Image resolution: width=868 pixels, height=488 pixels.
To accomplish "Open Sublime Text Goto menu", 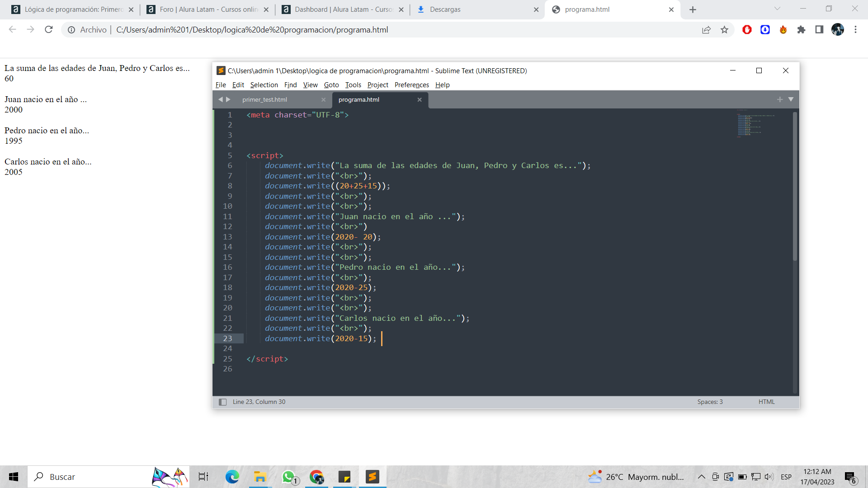I will tap(331, 85).
